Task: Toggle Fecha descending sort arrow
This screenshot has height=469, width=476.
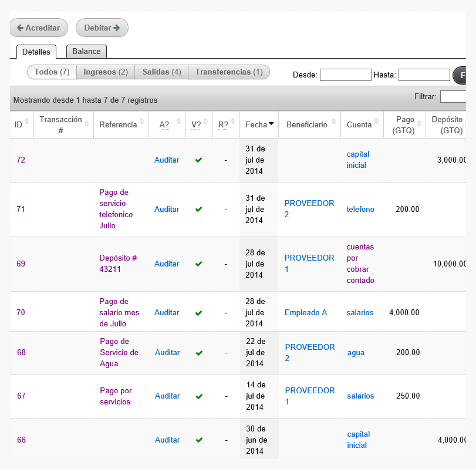Action: 271,123
